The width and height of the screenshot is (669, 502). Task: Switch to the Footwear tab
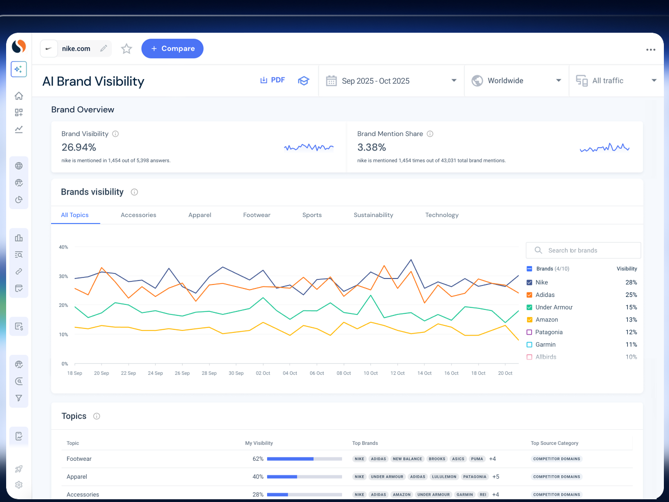[256, 215]
